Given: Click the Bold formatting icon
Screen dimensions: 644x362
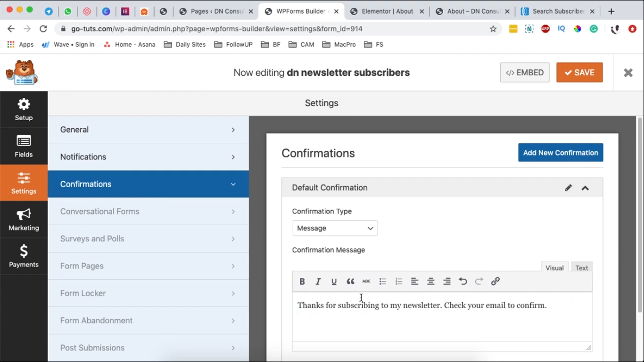Looking at the screenshot, I should (x=302, y=281).
